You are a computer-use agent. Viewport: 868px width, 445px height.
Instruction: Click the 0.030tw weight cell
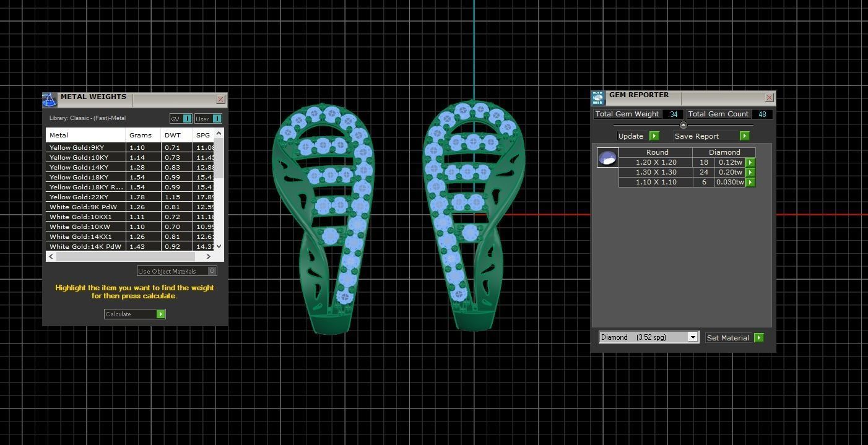730,182
